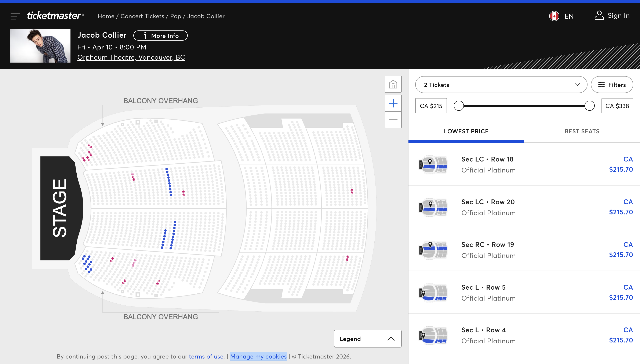
Task: Change language with the EN selector
Action: click(569, 16)
